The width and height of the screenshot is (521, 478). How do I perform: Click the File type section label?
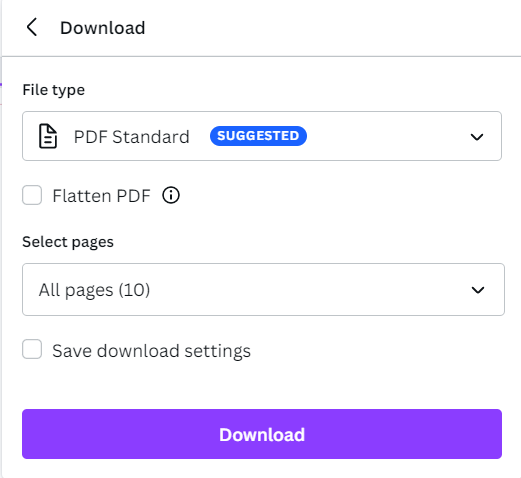[53, 90]
